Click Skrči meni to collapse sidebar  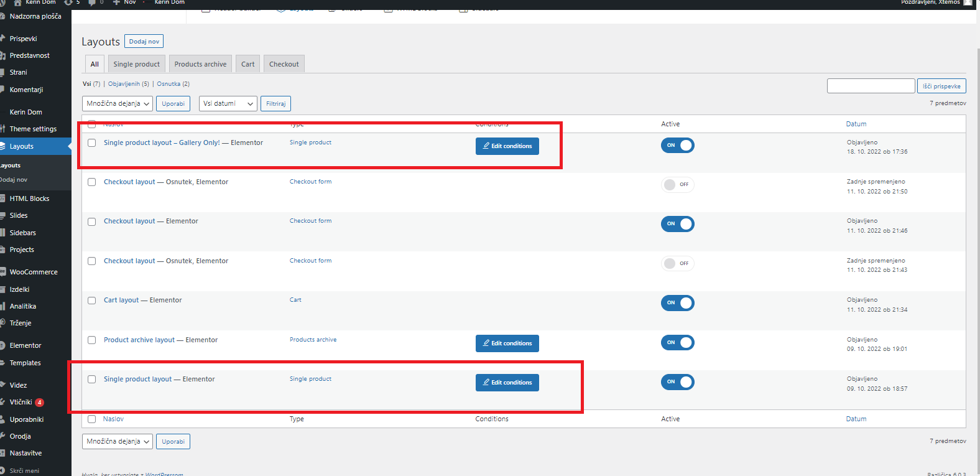pos(24,470)
